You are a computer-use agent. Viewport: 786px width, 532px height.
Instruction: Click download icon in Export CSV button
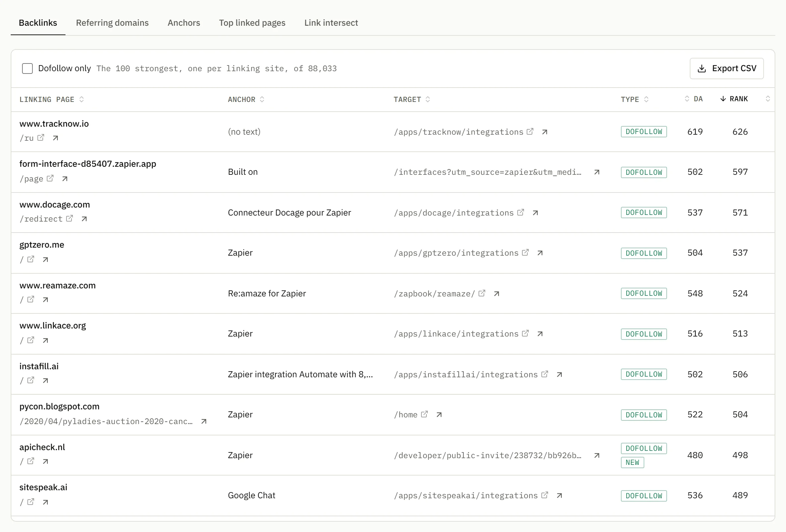[x=702, y=69]
